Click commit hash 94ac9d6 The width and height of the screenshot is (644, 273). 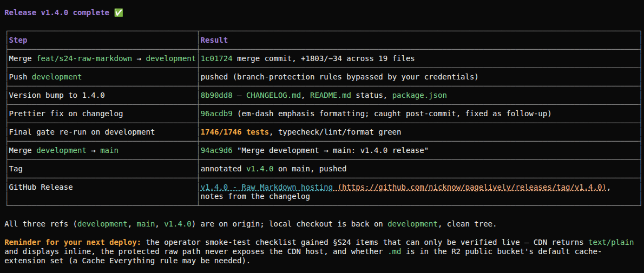216,151
